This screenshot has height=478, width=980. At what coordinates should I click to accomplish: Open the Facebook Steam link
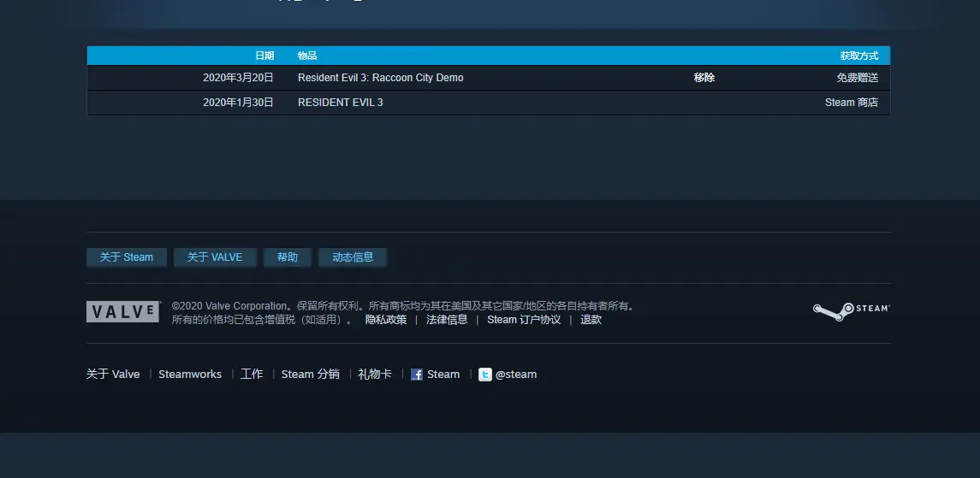pyautogui.click(x=435, y=375)
